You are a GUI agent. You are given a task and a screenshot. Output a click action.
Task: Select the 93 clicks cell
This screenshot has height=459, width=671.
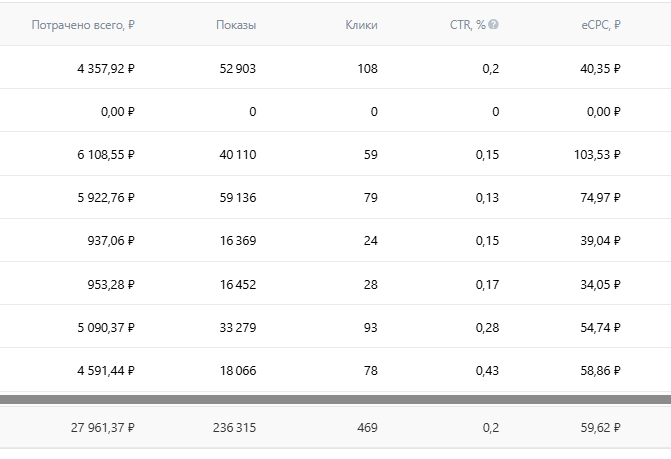point(370,327)
